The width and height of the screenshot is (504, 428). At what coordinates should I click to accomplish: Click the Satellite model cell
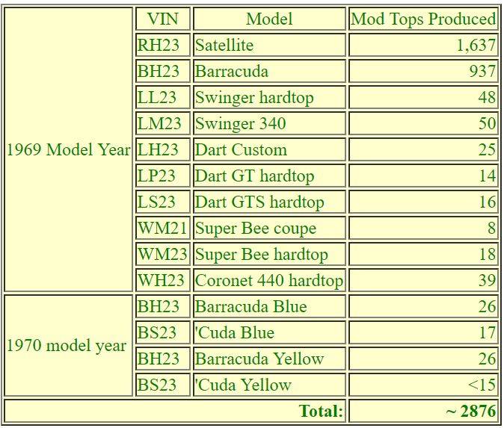269,45
